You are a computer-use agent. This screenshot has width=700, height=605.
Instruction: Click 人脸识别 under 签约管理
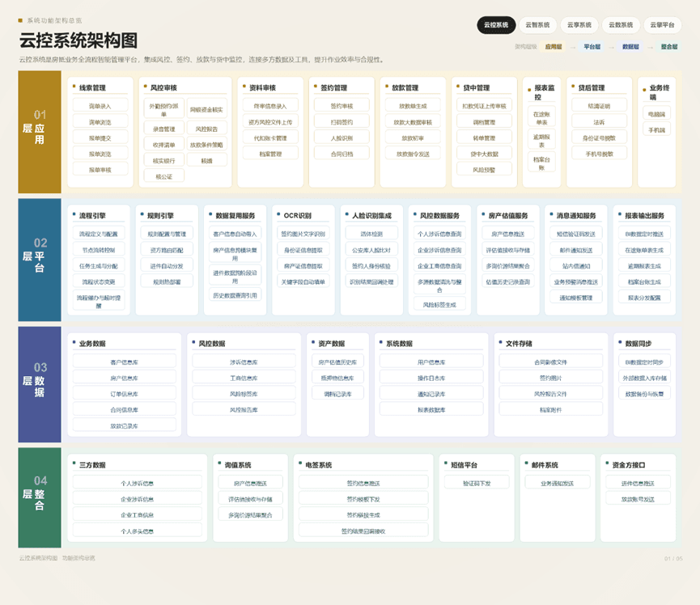(x=342, y=138)
